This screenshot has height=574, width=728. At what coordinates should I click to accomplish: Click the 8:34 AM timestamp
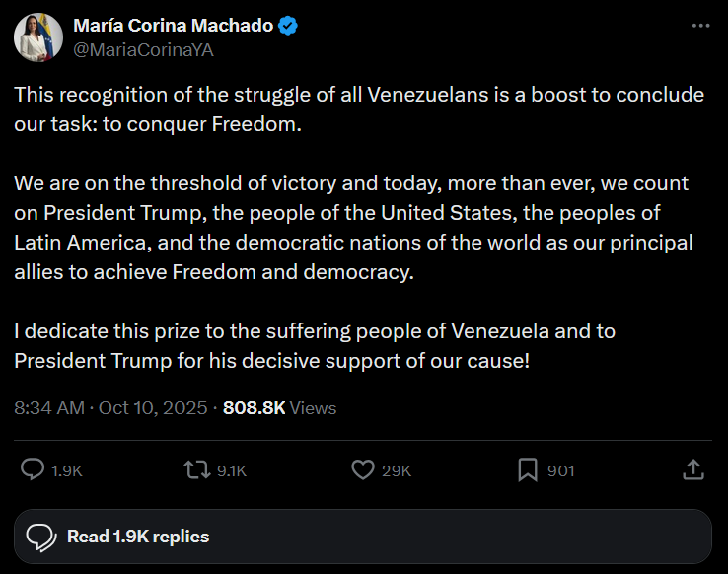pyautogui.click(x=48, y=407)
